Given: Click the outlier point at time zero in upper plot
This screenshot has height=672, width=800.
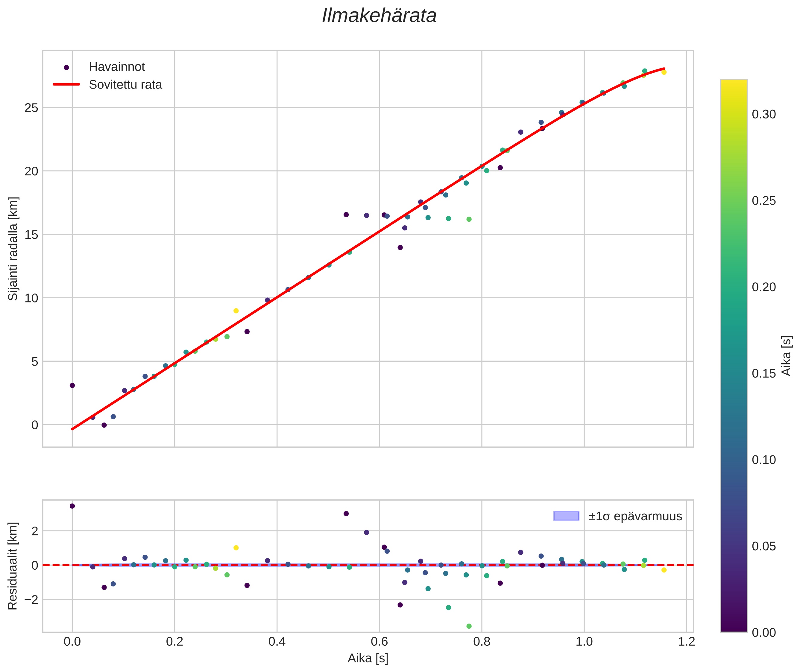Looking at the screenshot, I should click(x=72, y=385).
